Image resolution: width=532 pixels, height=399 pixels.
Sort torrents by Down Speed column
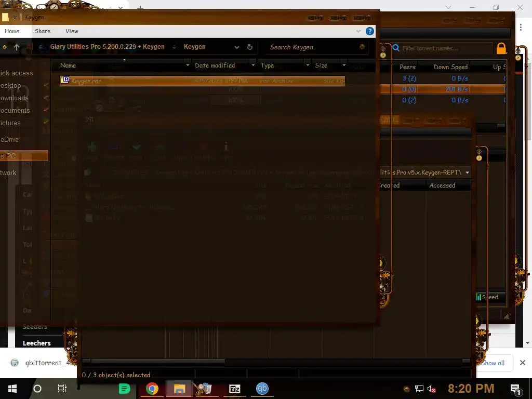click(450, 67)
